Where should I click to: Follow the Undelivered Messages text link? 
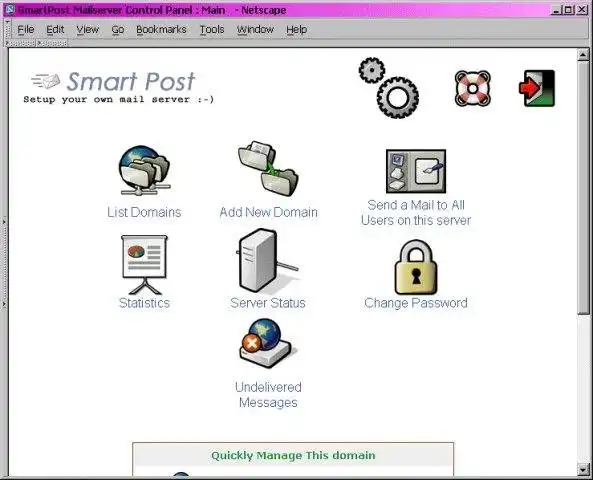(268, 395)
